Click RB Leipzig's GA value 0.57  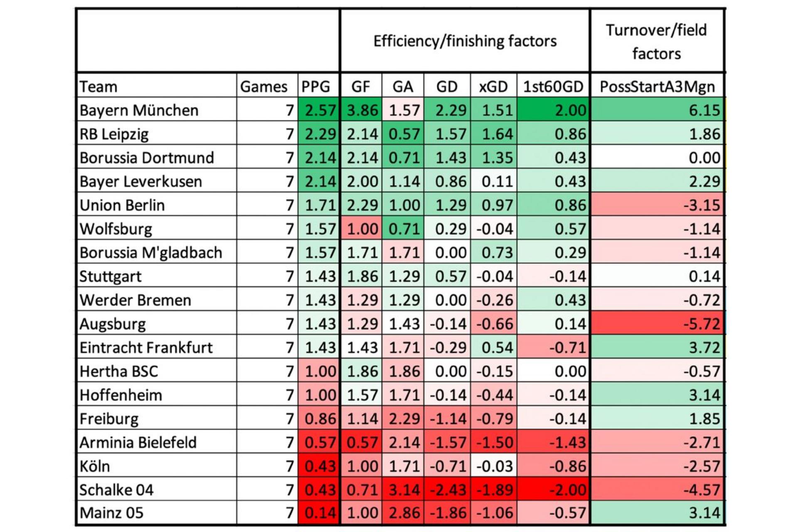[404, 134]
